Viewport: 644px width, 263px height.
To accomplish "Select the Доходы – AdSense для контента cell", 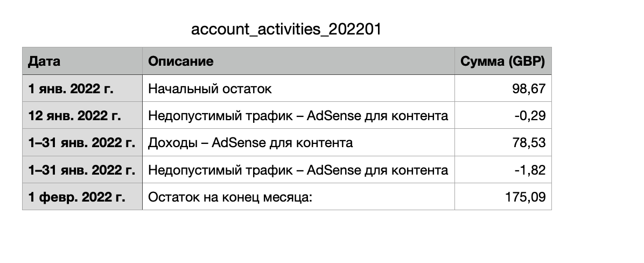I will click(x=298, y=143).
